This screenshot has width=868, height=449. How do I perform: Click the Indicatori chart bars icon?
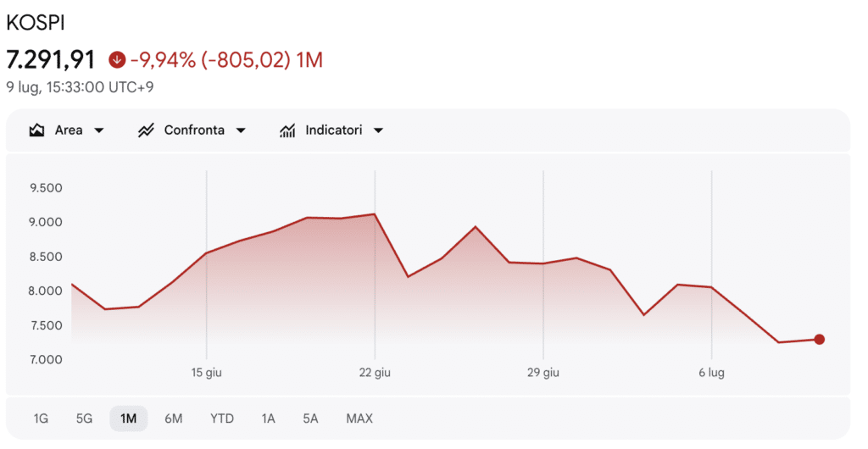point(287,130)
